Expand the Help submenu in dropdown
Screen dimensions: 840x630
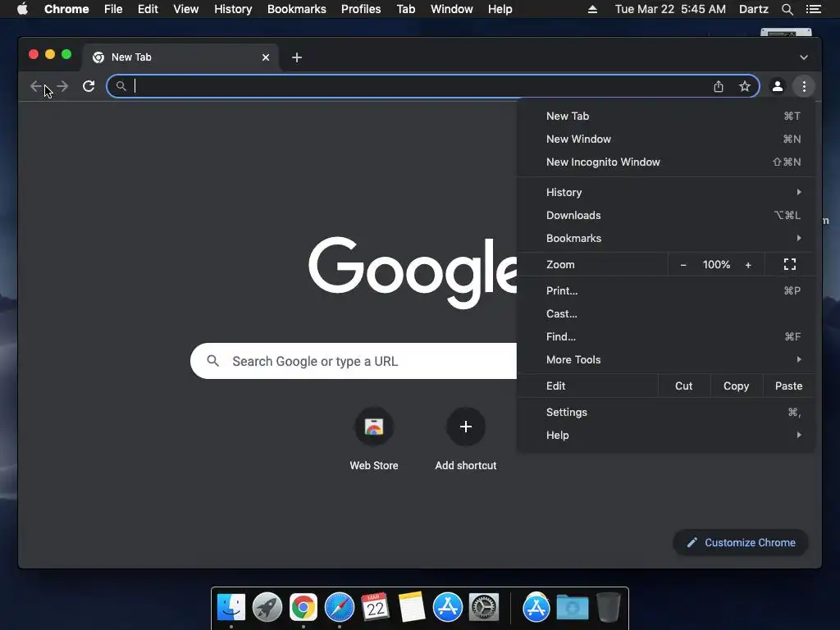[666, 435]
